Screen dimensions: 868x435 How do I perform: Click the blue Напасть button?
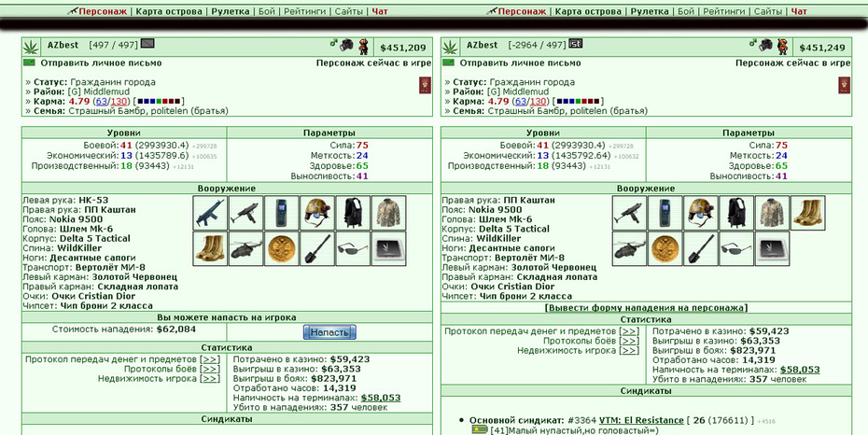click(x=329, y=332)
